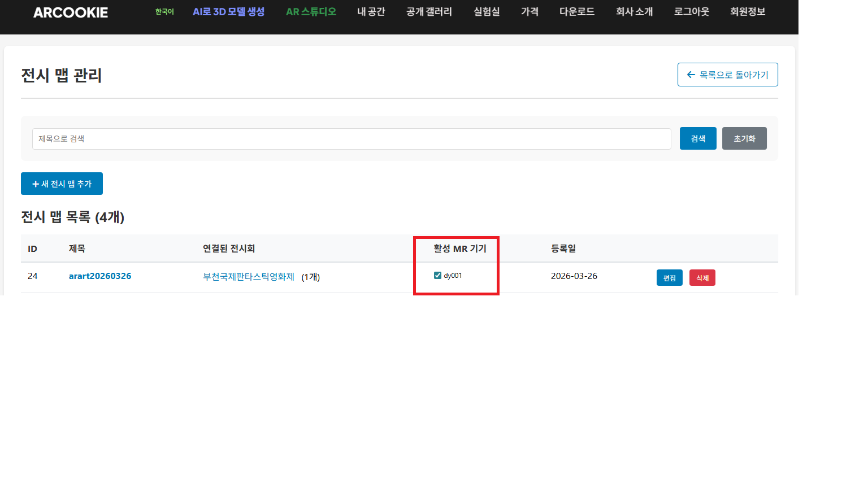This screenshot has width=868, height=488.
Task: Navigate to 회사 소개 page
Action: [634, 11]
